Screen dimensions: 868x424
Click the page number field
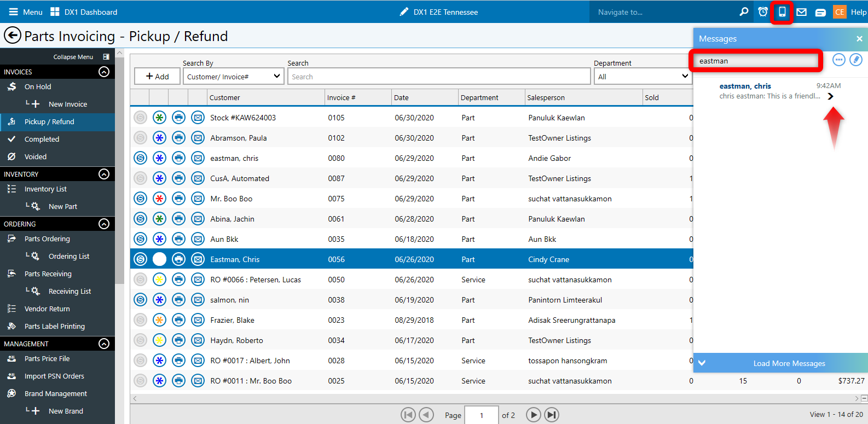point(481,415)
